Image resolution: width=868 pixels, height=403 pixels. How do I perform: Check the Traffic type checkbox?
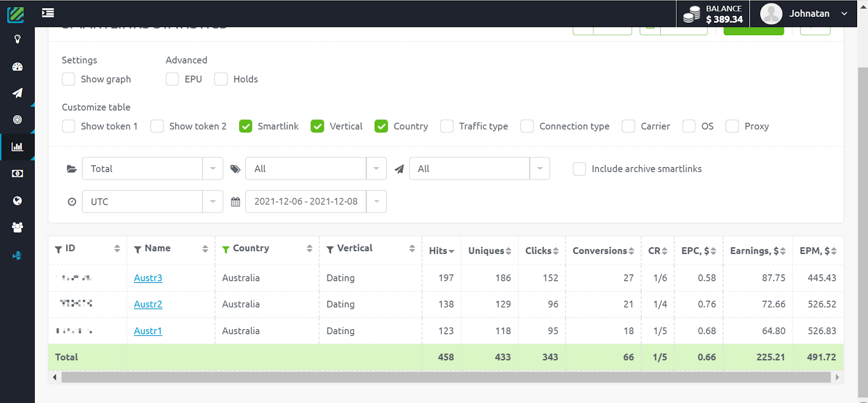tap(447, 126)
